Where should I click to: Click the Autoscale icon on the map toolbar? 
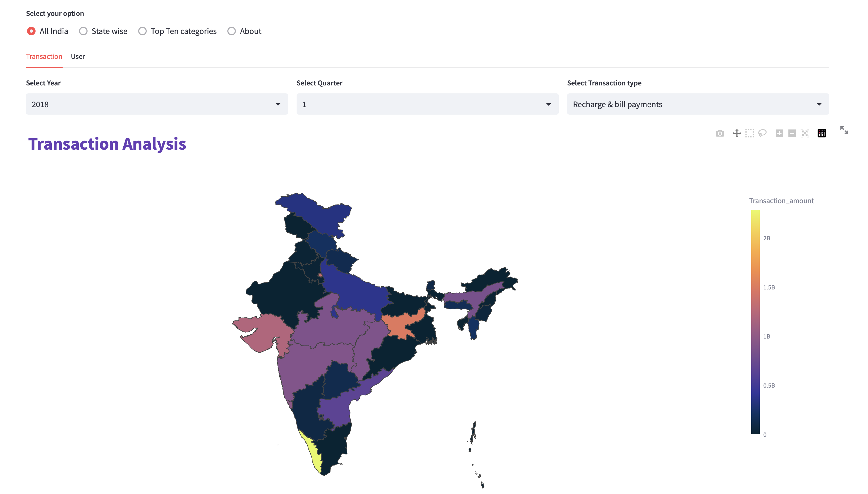pos(804,133)
